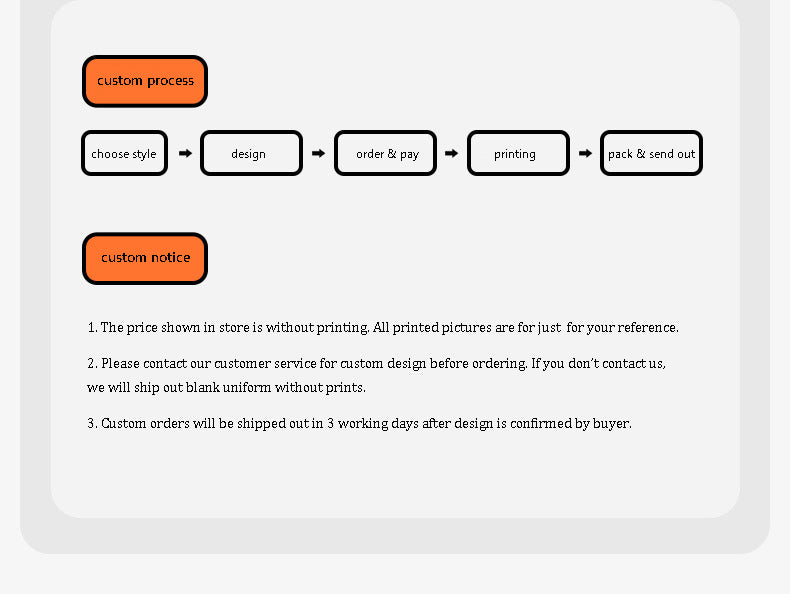Click the line 'we will ship out blank uniform'
Screen dimensions: 790x594
[x=227, y=387]
